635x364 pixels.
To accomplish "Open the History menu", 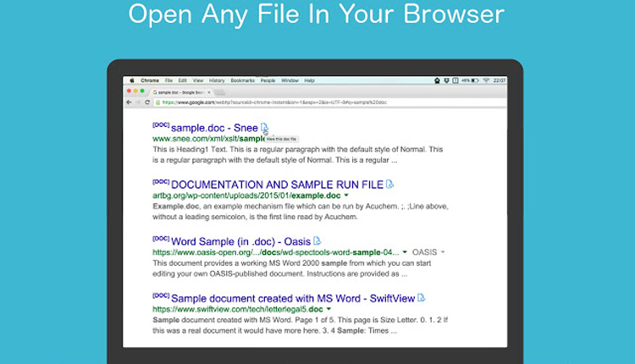I will [x=217, y=80].
